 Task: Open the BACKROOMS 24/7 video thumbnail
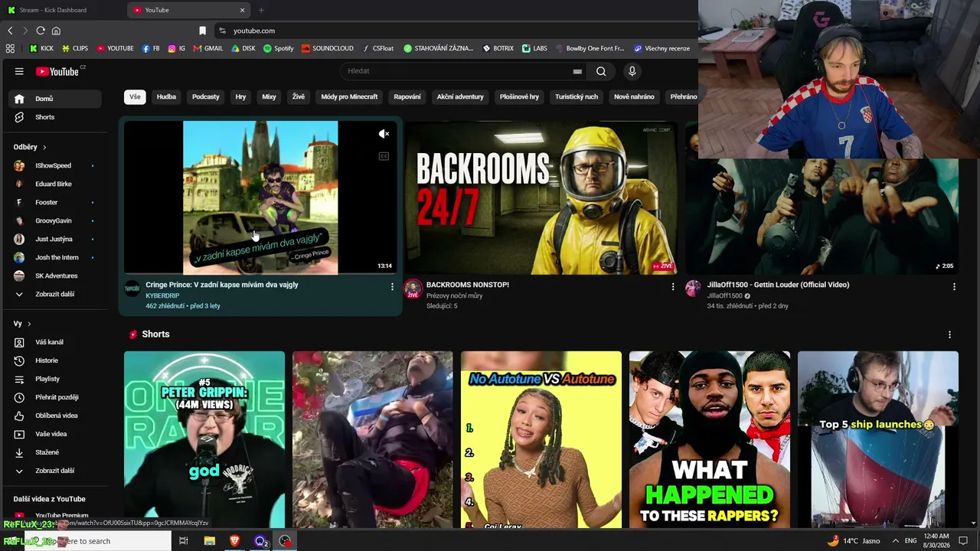click(x=541, y=197)
